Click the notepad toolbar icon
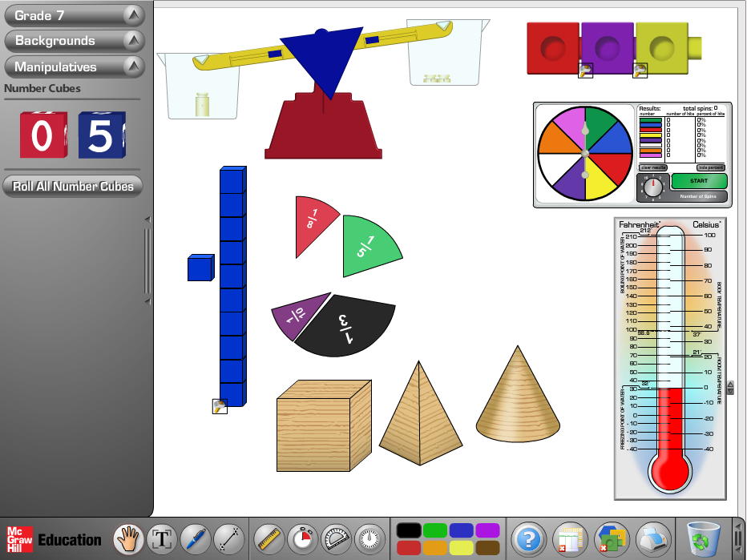The height and width of the screenshot is (560, 747). pos(571,538)
